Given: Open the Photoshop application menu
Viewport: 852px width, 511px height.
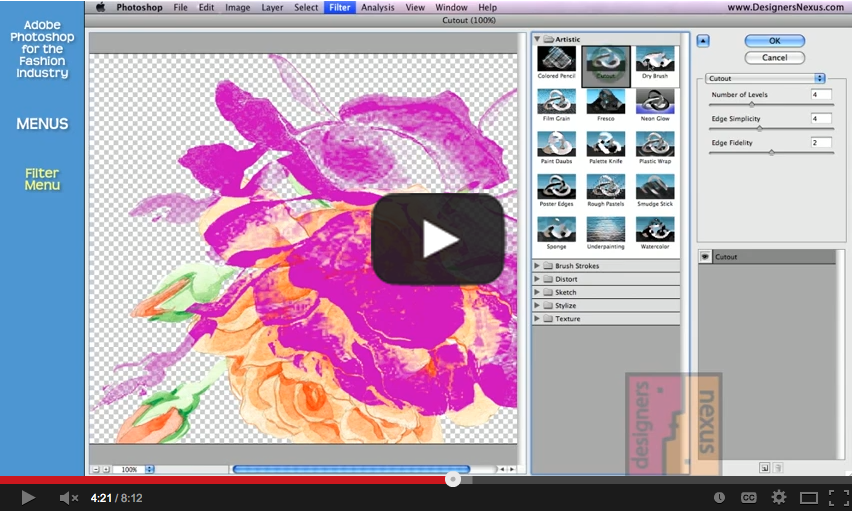Looking at the screenshot, I should point(139,7).
